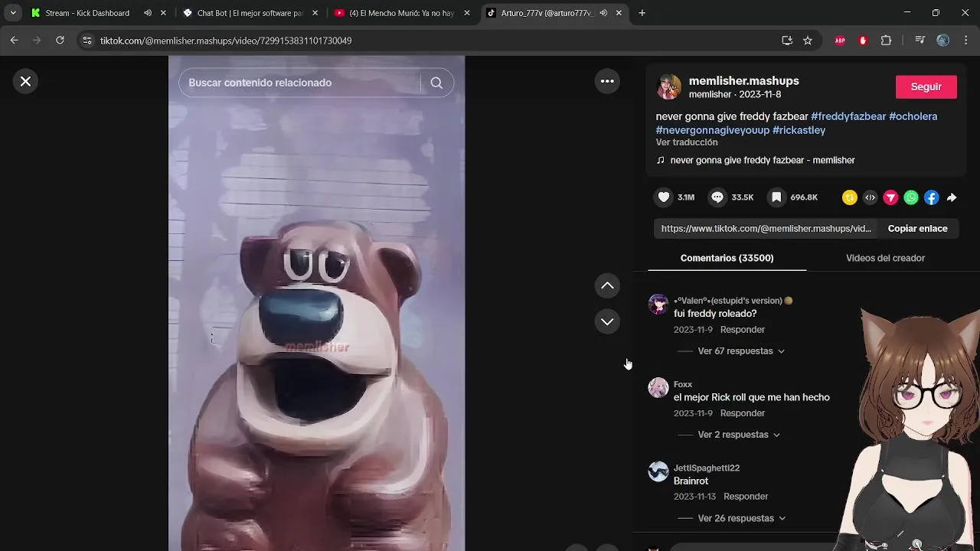Viewport: 980px width, 551px height.
Task: Switch to El Mencho Murió YouTube tab
Action: tap(401, 13)
